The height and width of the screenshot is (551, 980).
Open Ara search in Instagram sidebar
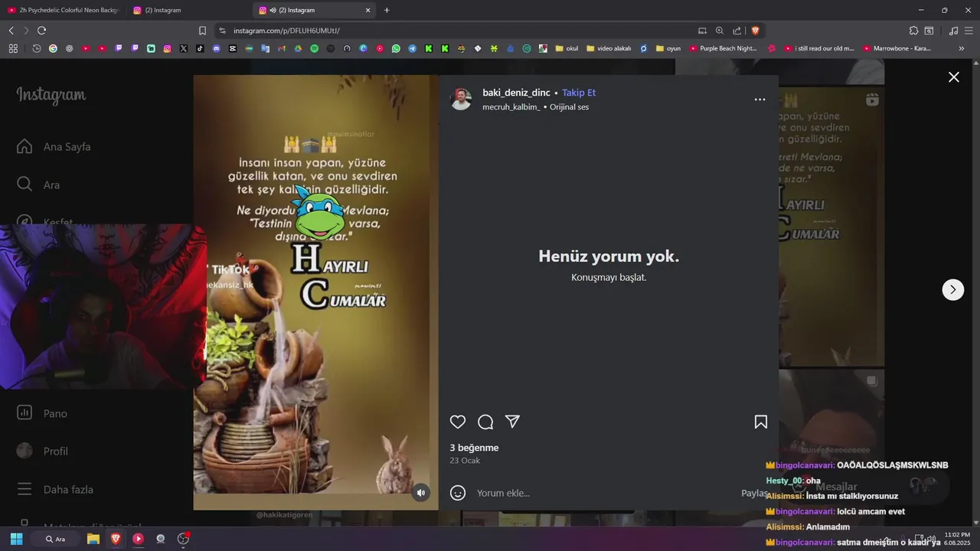click(38, 184)
